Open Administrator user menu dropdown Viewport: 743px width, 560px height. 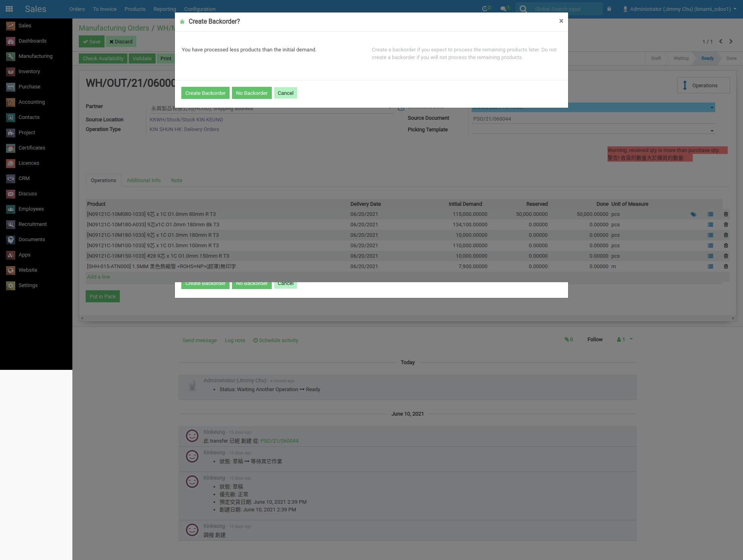pyautogui.click(x=679, y=9)
